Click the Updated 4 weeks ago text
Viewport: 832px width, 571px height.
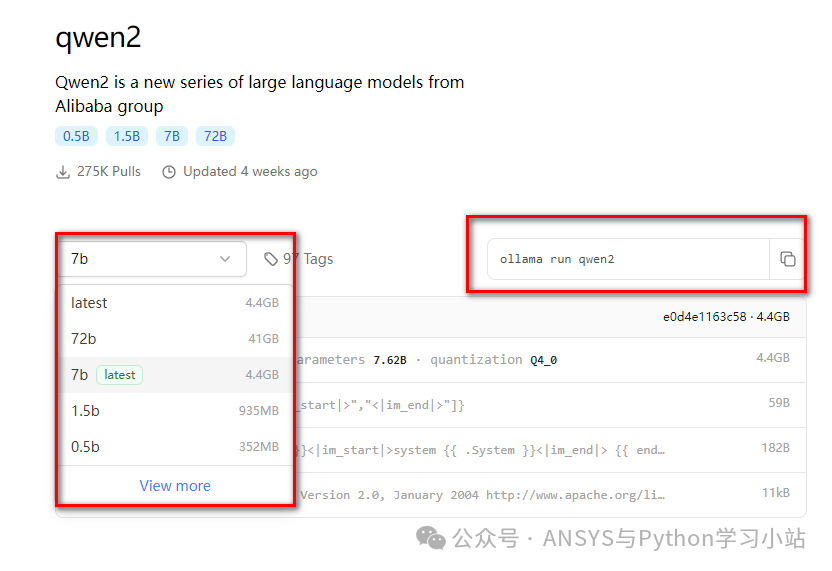[250, 171]
